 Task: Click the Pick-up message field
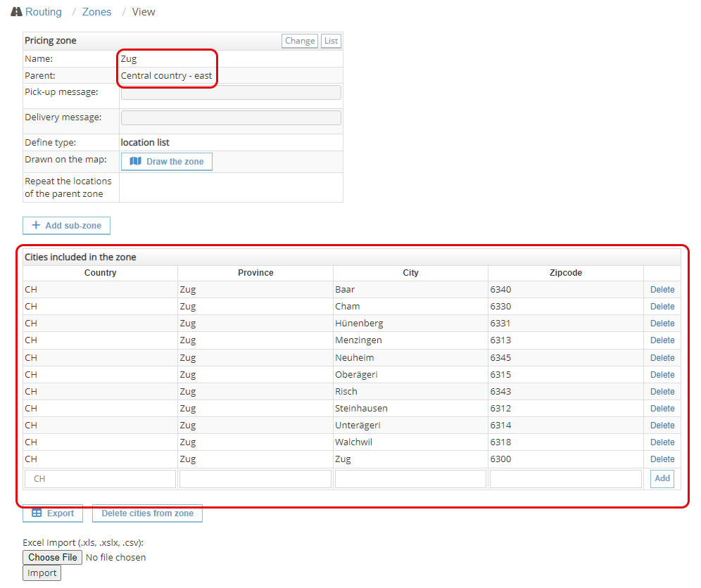pyautogui.click(x=231, y=92)
